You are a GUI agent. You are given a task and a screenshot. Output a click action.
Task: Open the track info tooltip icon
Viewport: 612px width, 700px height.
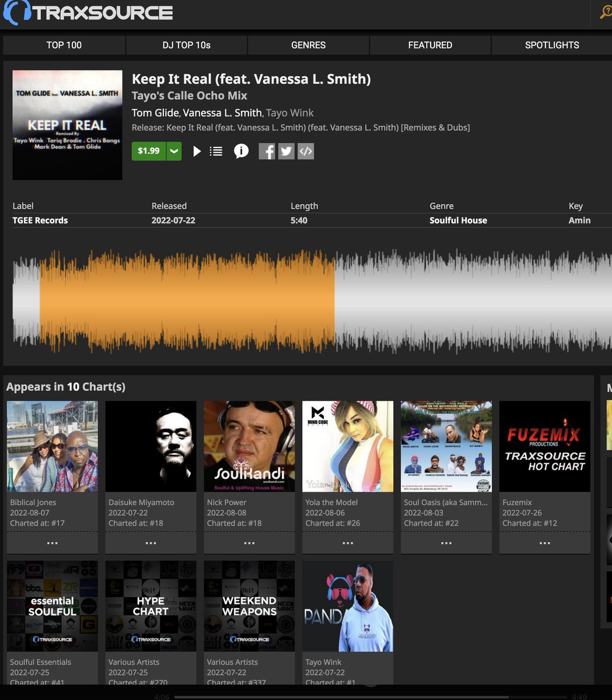(241, 150)
